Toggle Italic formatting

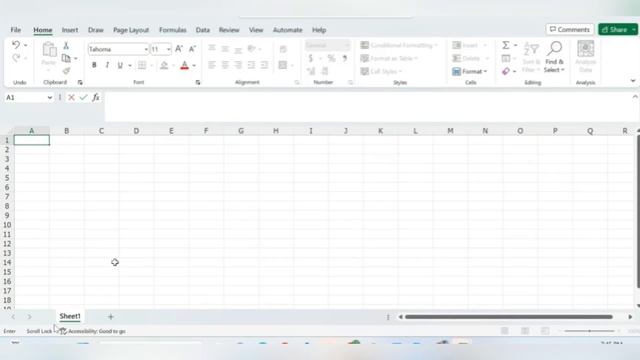(107, 65)
